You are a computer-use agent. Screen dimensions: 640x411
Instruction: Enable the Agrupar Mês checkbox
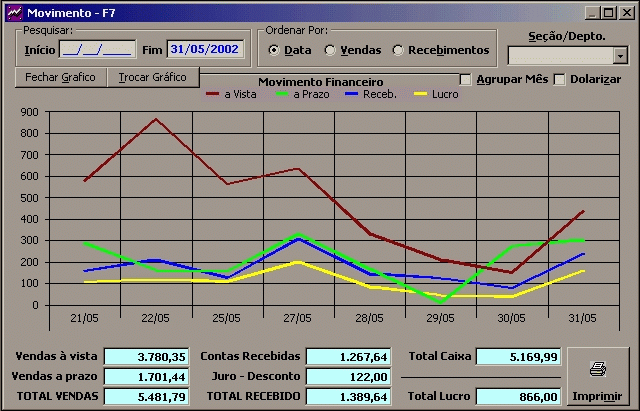[x=465, y=79]
